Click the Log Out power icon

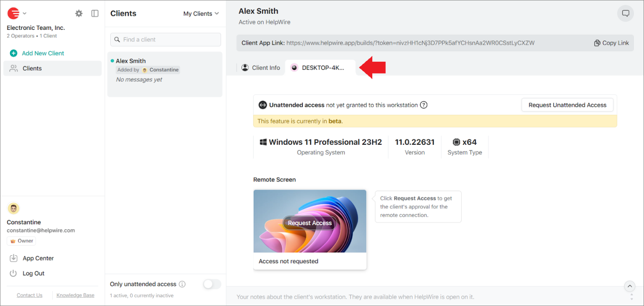click(13, 273)
